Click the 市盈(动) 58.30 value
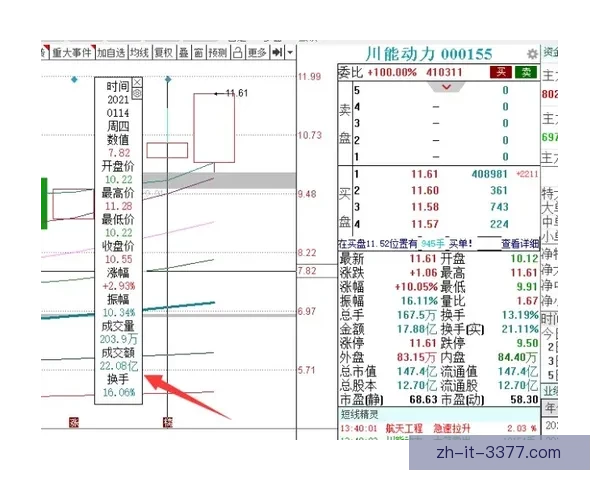 pyautogui.click(x=524, y=400)
